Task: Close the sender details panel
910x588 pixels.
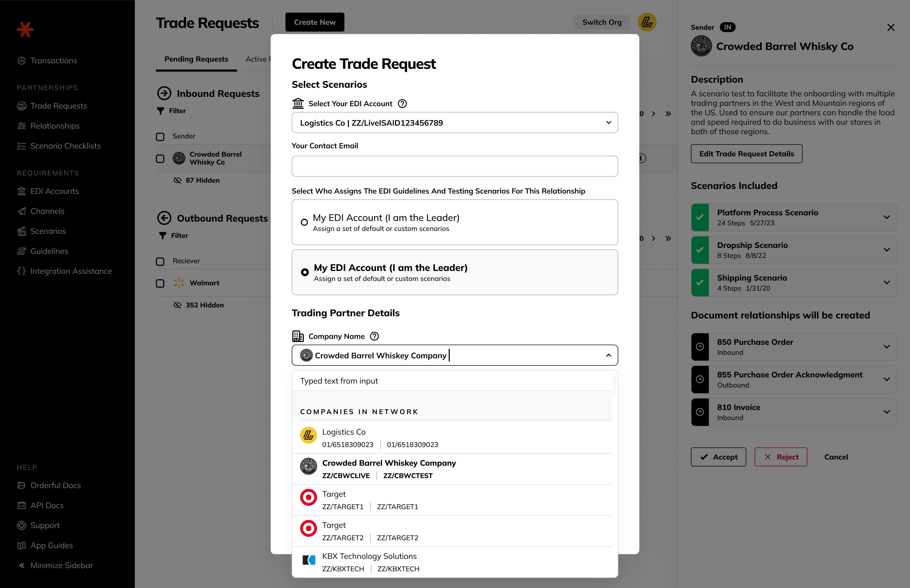Action: point(891,27)
